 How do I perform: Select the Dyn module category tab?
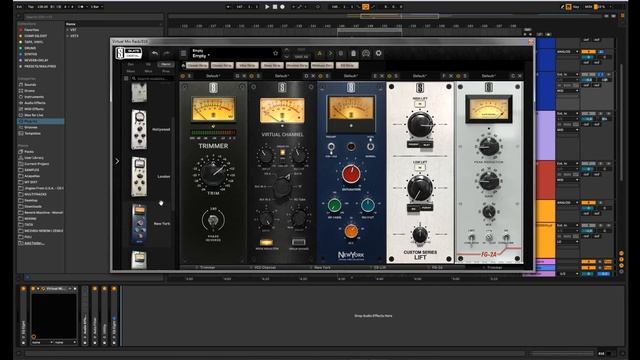click(x=131, y=64)
